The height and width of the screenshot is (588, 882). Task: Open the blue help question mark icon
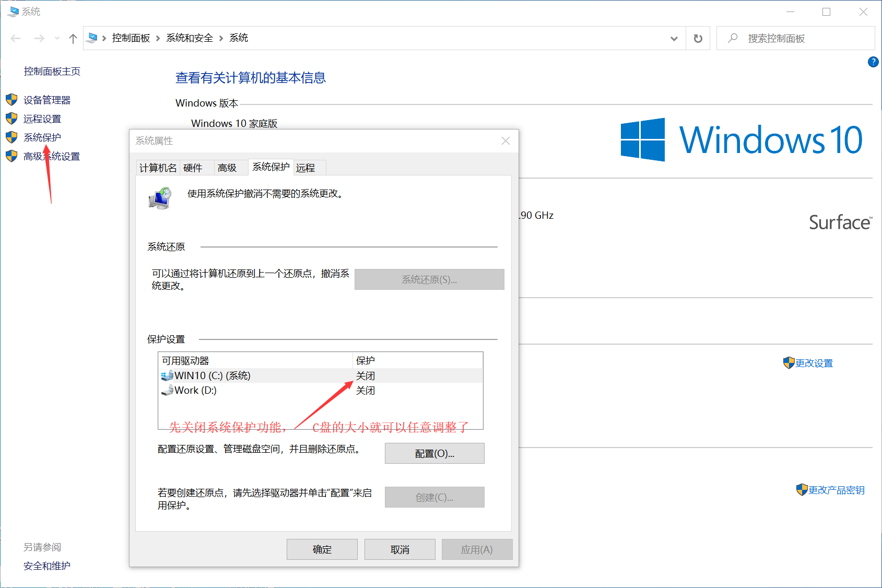873,62
